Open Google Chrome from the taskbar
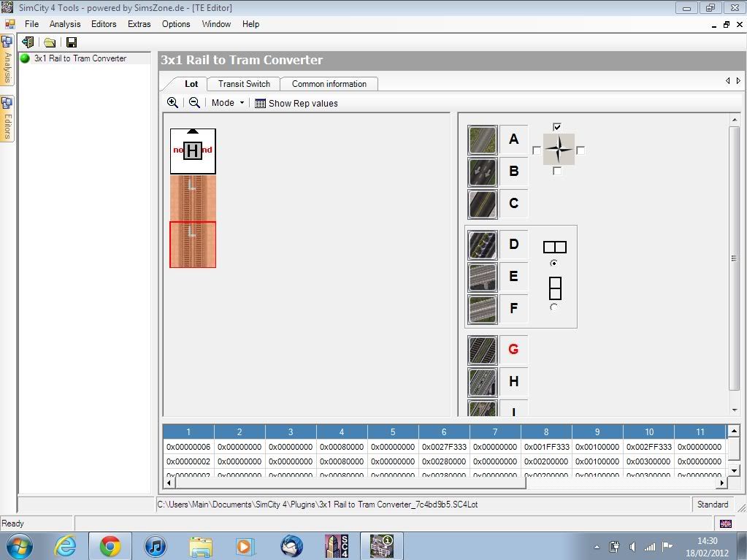Screen dimensions: 747x560 coord(110,545)
